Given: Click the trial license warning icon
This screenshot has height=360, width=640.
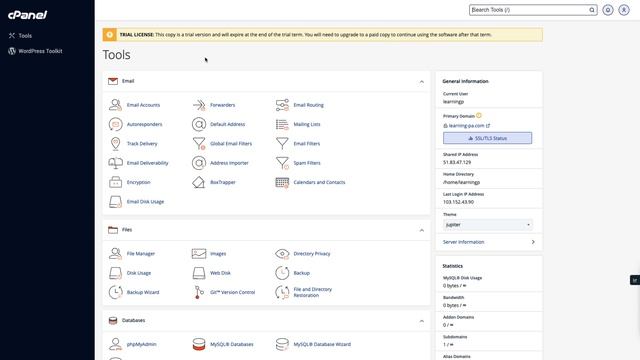Looking at the screenshot, I should (109, 35).
